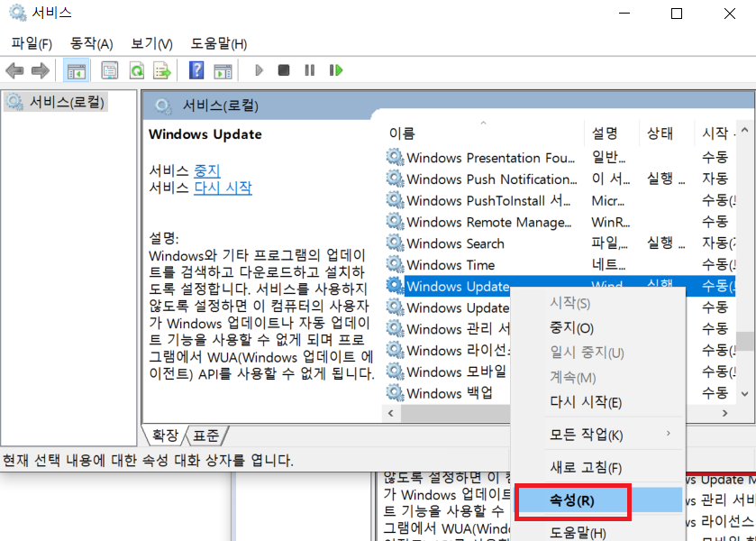Click gear icon of Windows 모바일 row
The height and width of the screenshot is (541, 756).
395,371
